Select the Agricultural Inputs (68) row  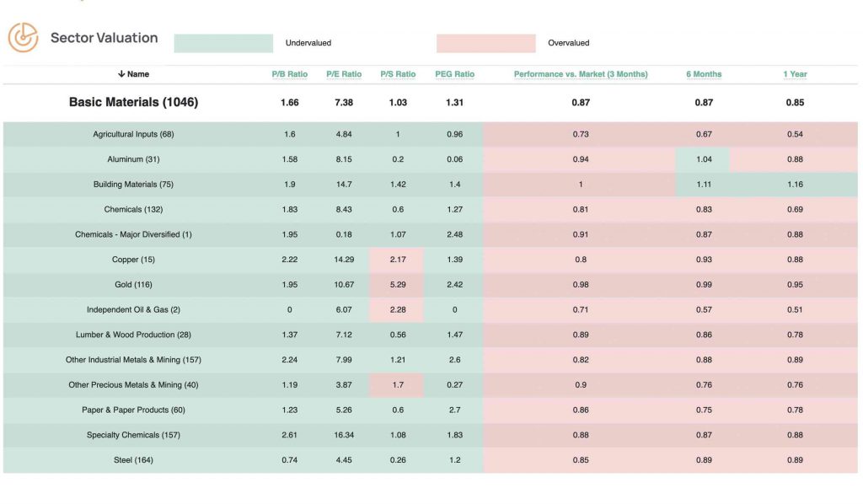click(x=135, y=133)
